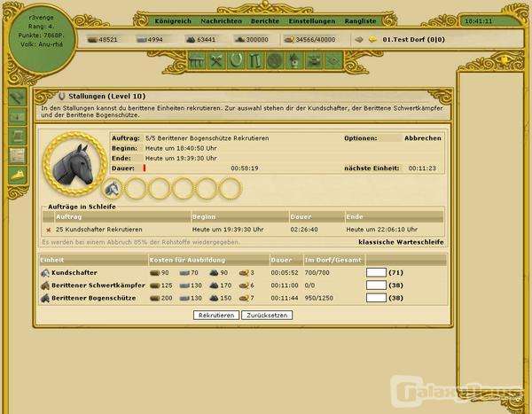Click max amount (71) for Kundschafter

(x=396, y=273)
